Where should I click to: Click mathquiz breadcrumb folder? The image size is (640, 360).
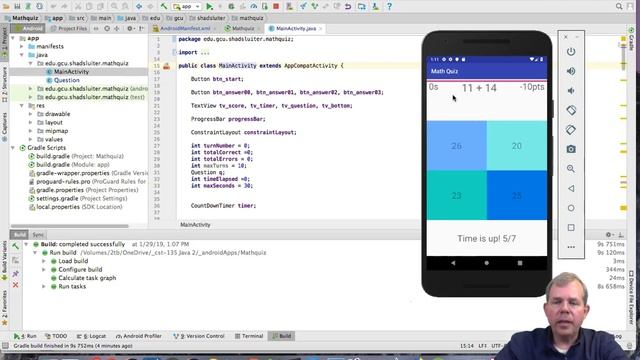click(x=248, y=18)
